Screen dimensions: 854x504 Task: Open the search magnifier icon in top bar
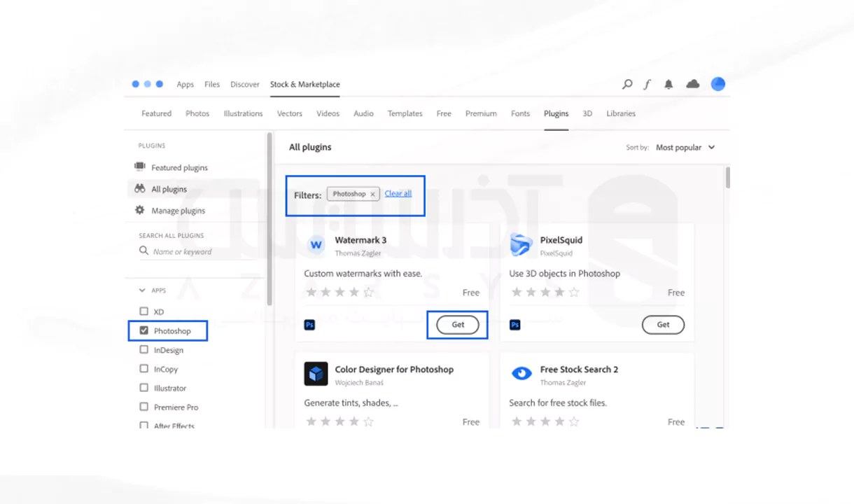pyautogui.click(x=627, y=84)
